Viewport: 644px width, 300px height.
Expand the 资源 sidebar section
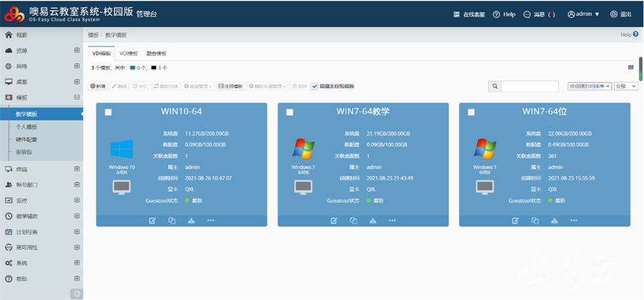point(77,51)
